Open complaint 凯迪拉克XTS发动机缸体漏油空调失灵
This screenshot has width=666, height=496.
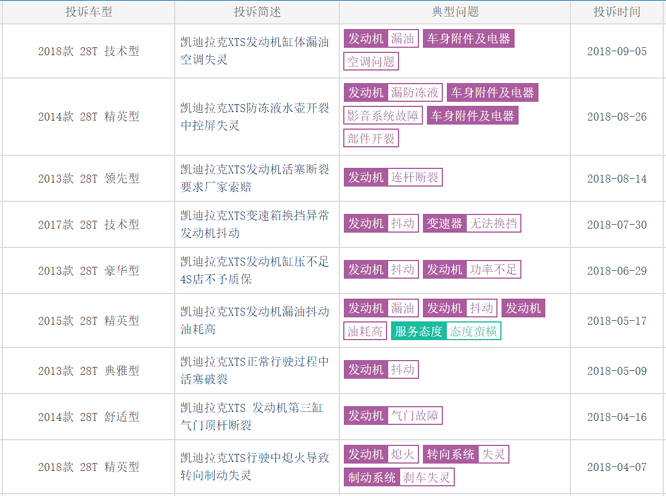(x=254, y=51)
